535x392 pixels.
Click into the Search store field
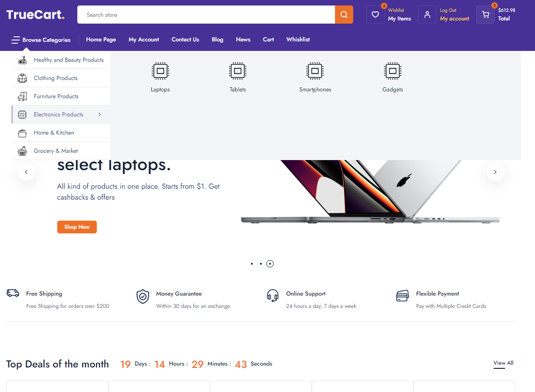[206, 15]
